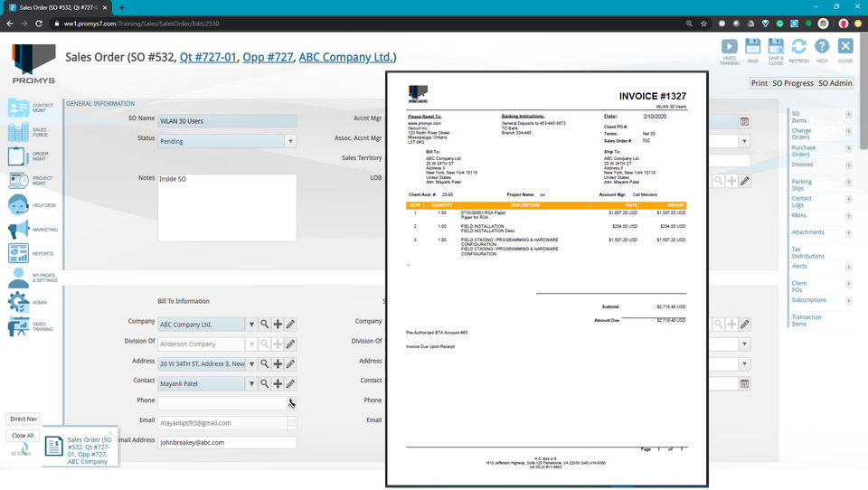The height and width of the screenshot is (490, 868).
Task: Add new Bill To Address with plus icon
Action: point(278,363)
